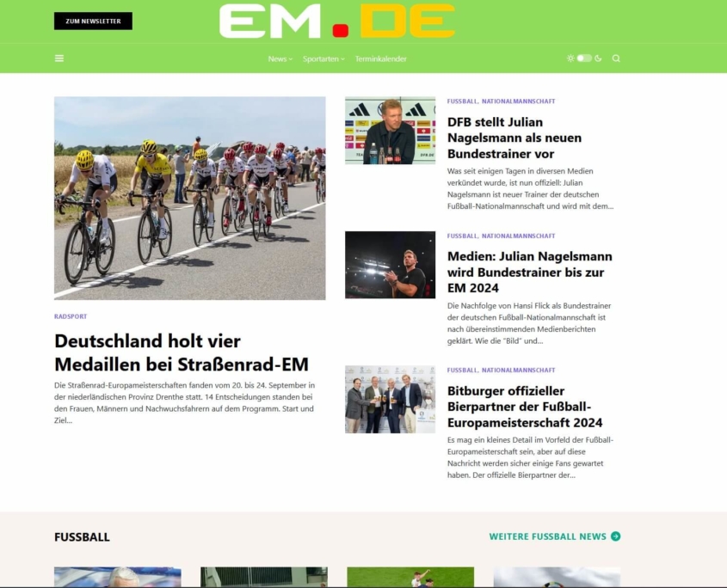Viewport: 727px width, 588px height.
Task: Open Deutschland holt vier Medaillen headline
Action: (x=182, y=352)
